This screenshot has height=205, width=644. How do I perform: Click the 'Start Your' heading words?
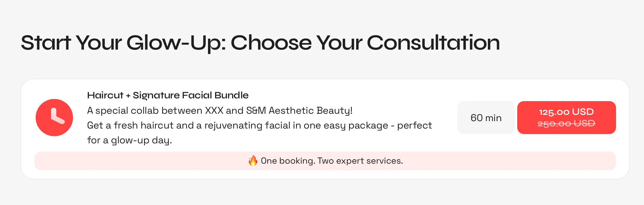point(71,43)
